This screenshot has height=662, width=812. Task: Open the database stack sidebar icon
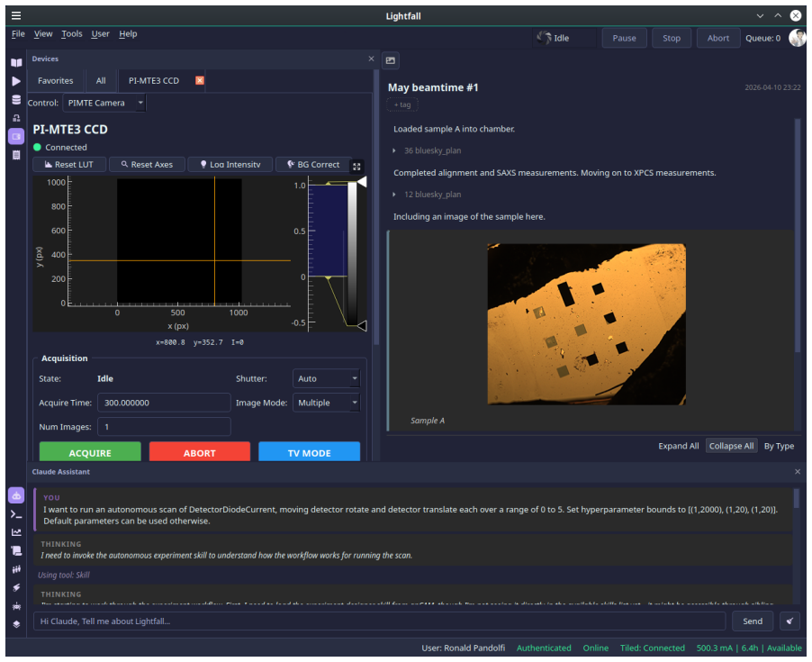click(x=16, y=100)
